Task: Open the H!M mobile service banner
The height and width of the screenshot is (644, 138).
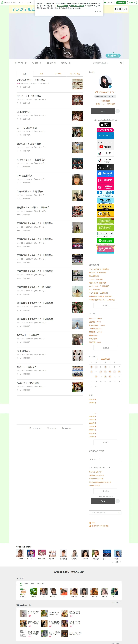Action: (105, 194)
